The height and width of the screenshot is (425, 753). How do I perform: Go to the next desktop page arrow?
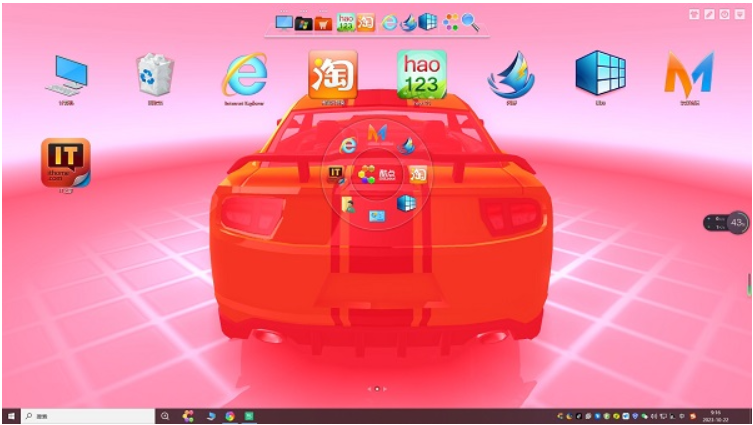(385, 389)
